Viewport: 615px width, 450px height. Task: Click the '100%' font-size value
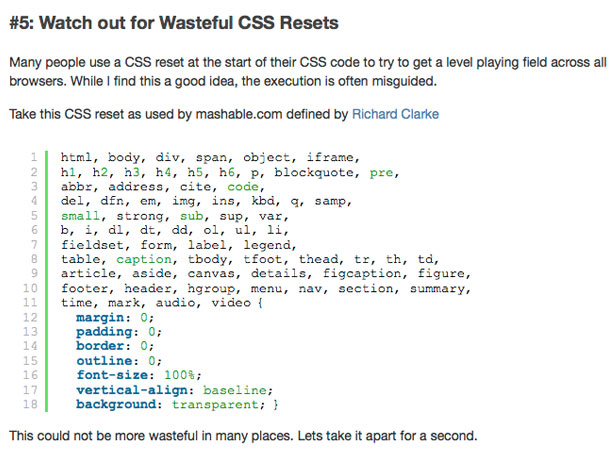[x=179, y=375]
